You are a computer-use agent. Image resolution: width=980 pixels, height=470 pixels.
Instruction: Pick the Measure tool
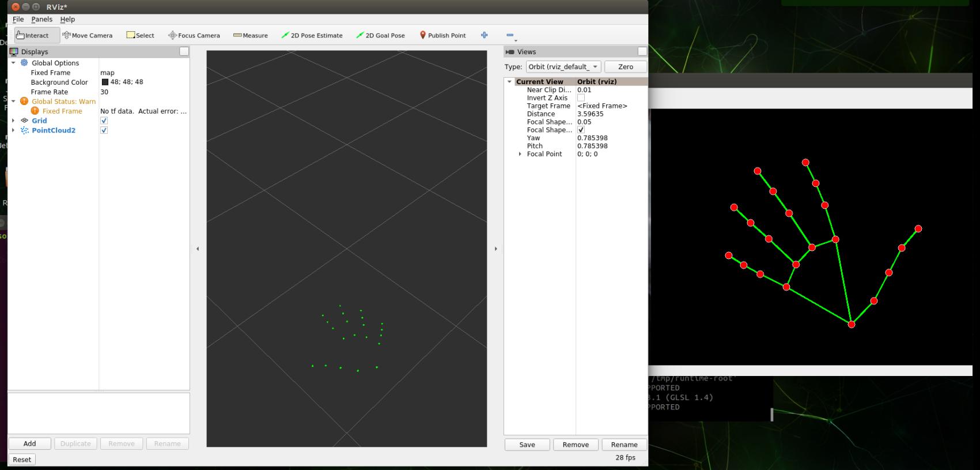[x=251, y=35]
